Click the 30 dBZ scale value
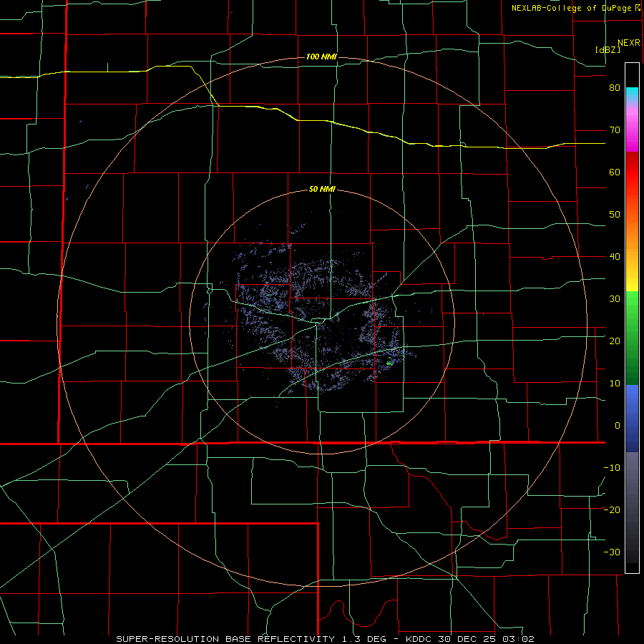Image resolution: width=644 pixels, height=644 pixels. click(x=615, y=299)
